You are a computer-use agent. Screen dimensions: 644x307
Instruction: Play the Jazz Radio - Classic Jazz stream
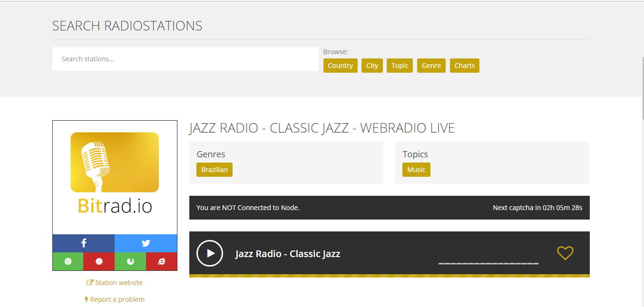(210, 253)
